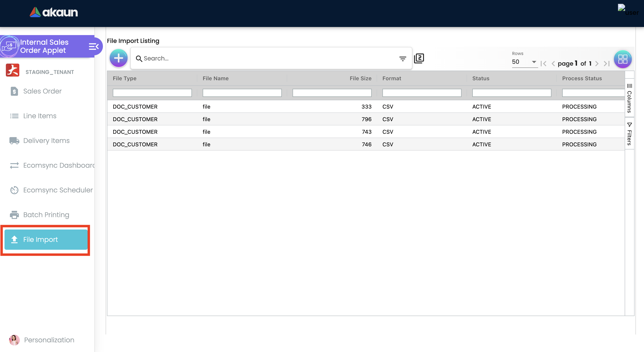Open the Rows 50 dropdown
Viewport: 644px width, 352px height.
click(x=524, y=62)
